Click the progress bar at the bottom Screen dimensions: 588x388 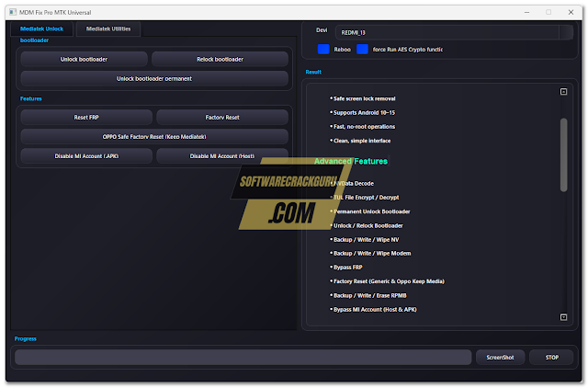click(x=243, y=357)
